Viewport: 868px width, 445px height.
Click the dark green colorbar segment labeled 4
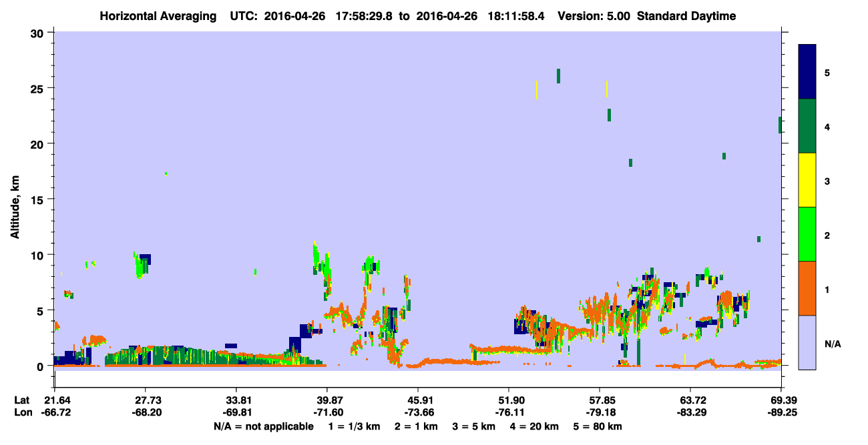click(x=807, y=126)
